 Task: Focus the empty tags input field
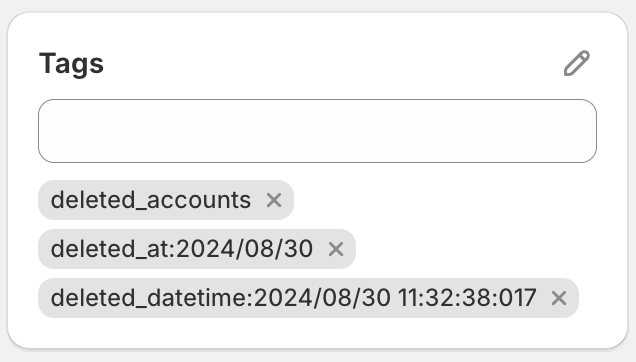coord(317,131)
